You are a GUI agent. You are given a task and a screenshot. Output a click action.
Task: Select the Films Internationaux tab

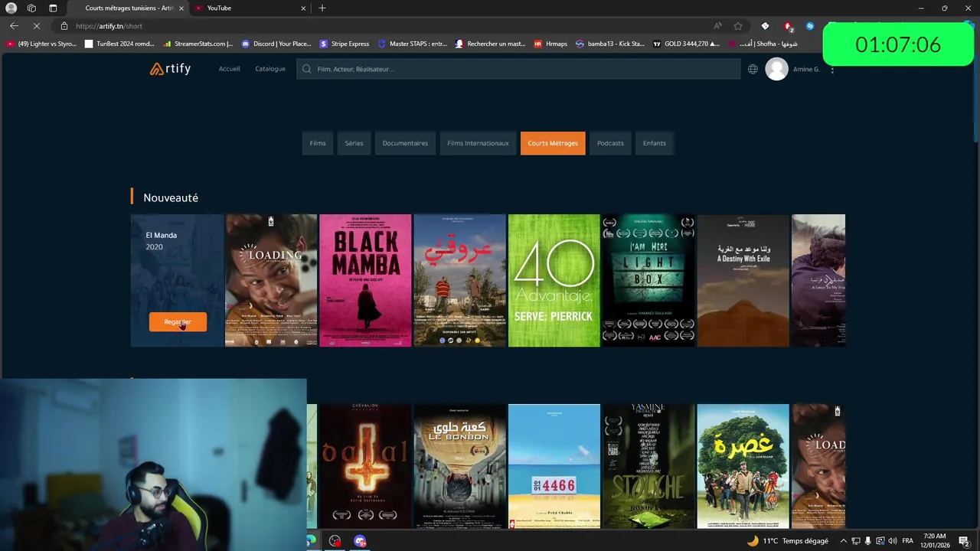pos(478,143)
